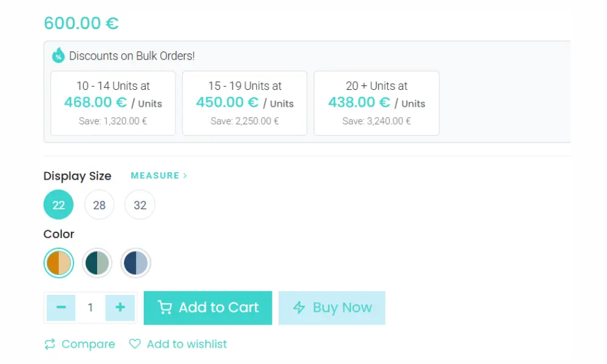Select the 15 - 19 Units discount tier
The height and width of the screenshot is (364, 607).
(245, 103)
